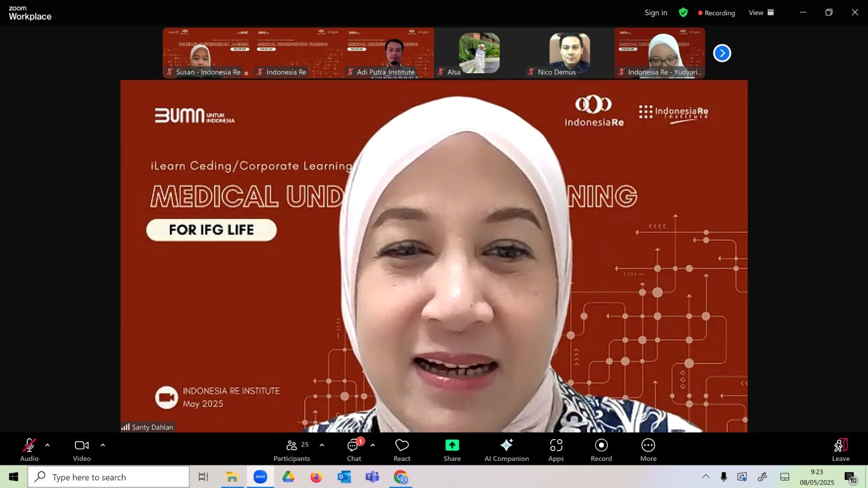Show next participants with the blue arrow
868x488 pixels.
[x=722, y=53]
